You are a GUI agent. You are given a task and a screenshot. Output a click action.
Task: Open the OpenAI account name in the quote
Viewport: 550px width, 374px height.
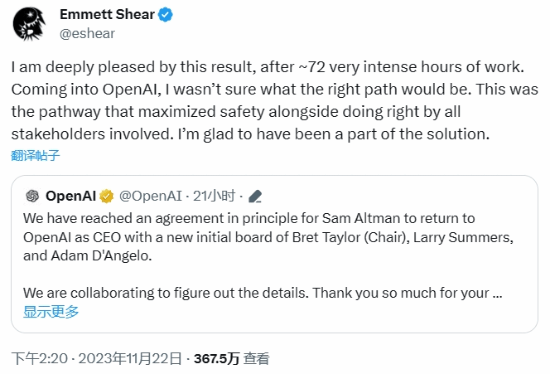[71, 196]
